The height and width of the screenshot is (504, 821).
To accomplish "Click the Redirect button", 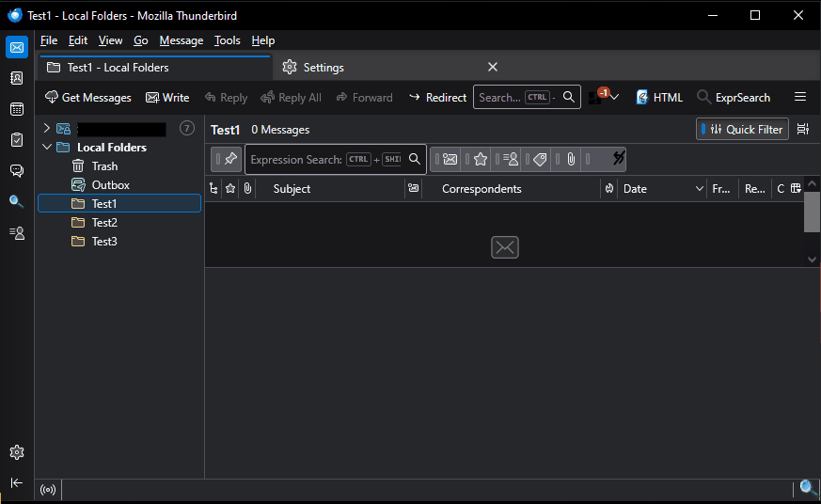I will [x=437, y=98].
